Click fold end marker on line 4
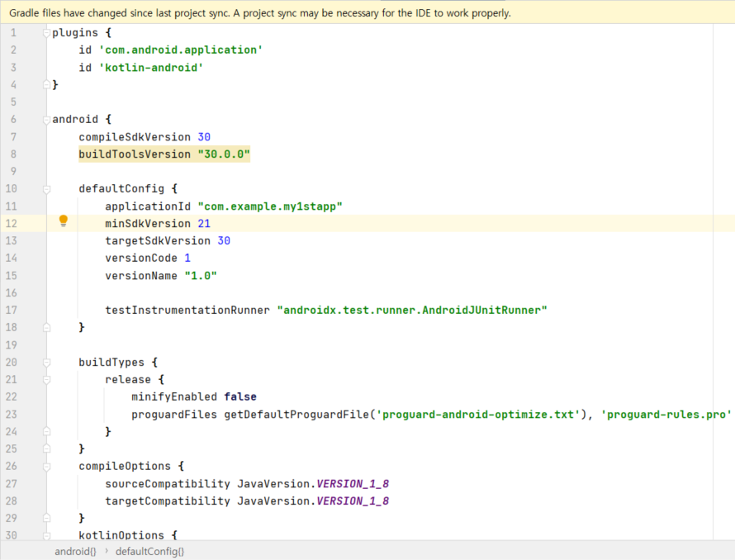The width and height of the screenshot is (735, 560). tap(46, 84)
